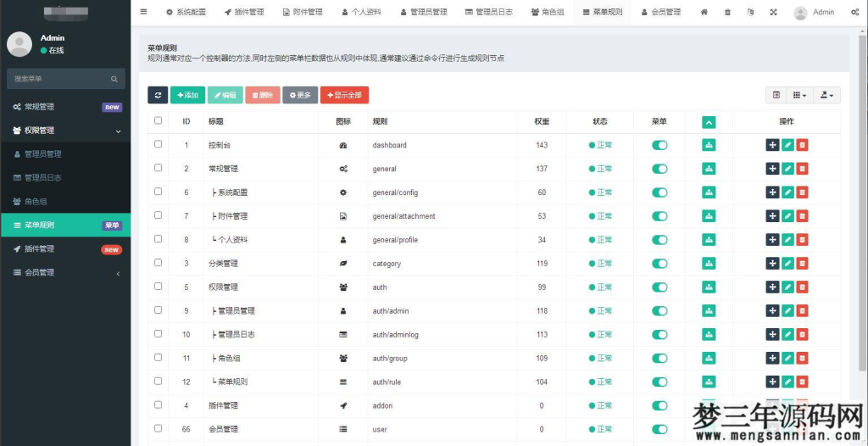Screen dimensions: 868x446
Task: Open the settings gears icon at top right
Action: (854, 12)
